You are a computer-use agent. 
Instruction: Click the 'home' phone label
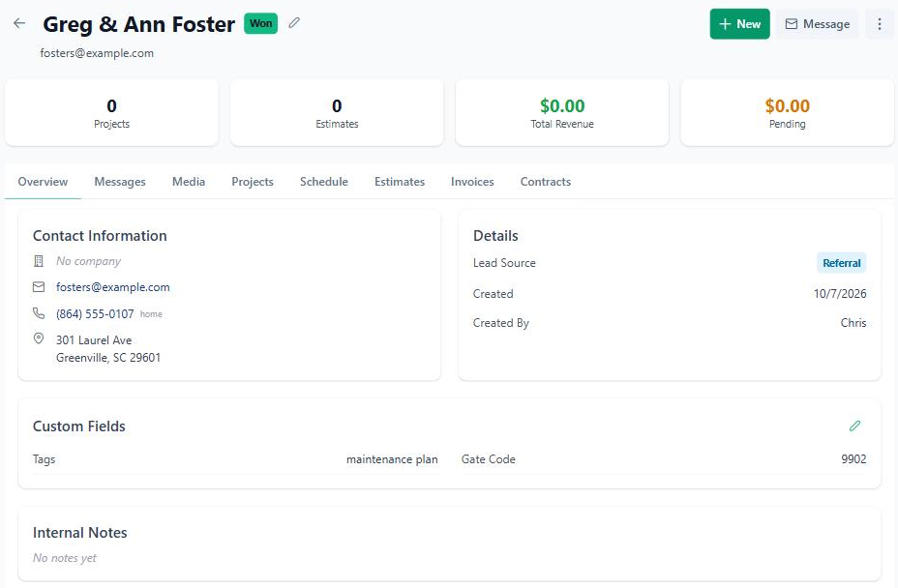[151, 314]
